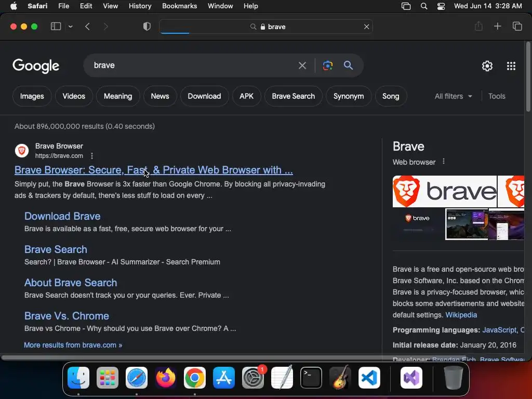Open Wikipedia link in knowledge panel

click(461, 315)
